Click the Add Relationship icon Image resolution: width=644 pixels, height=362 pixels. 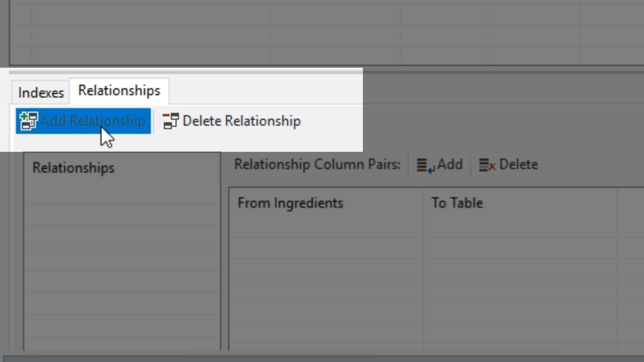click(x=29, y=121)
